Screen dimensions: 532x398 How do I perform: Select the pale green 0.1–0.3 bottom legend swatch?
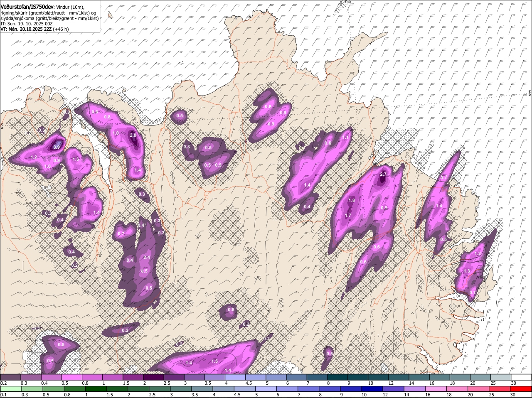coord(10,389)
